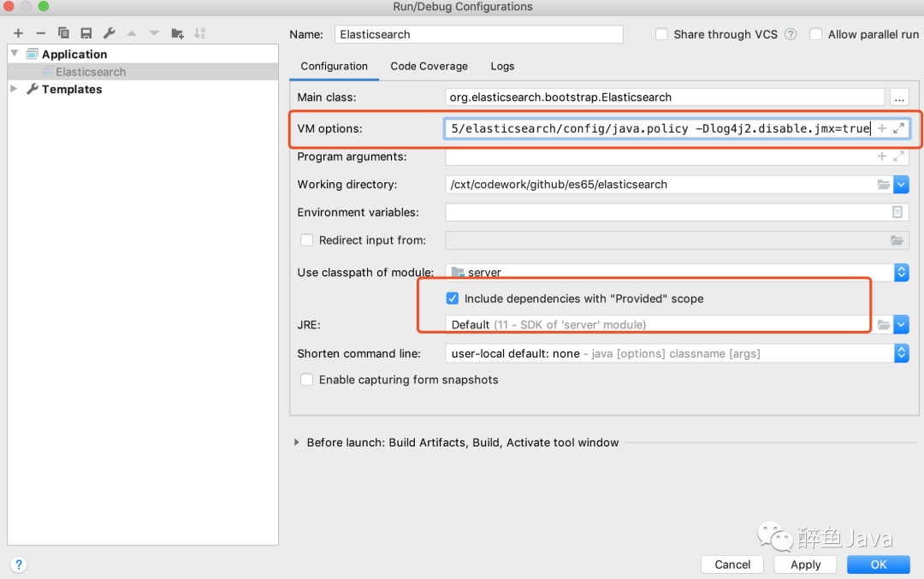Uncheck Include dependencies with Provided scope

pos(452,298)
